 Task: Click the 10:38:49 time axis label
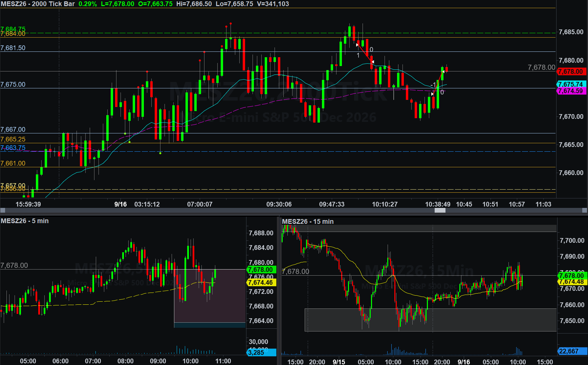click(438, 204)
